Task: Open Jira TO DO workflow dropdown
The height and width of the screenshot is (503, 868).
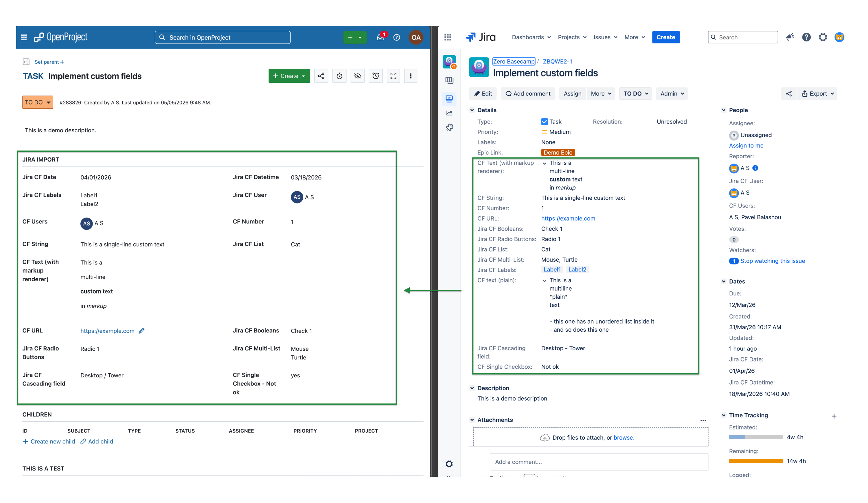Action: [x=635, y=94]
